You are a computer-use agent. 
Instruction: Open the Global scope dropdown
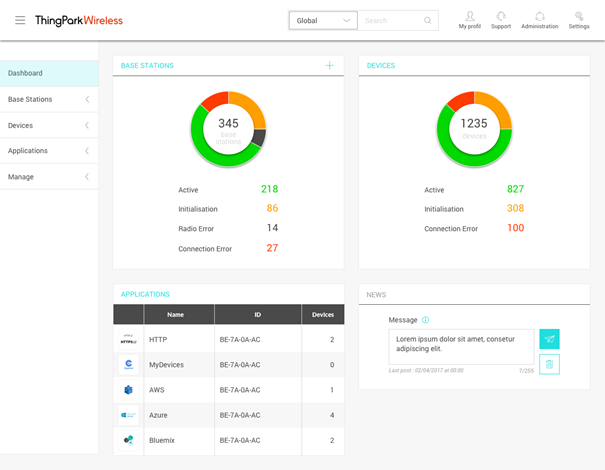[323, 20]
